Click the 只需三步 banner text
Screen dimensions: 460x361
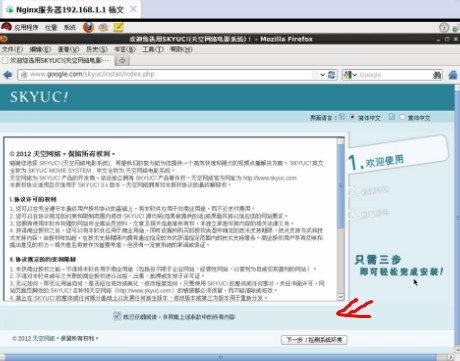378,259
